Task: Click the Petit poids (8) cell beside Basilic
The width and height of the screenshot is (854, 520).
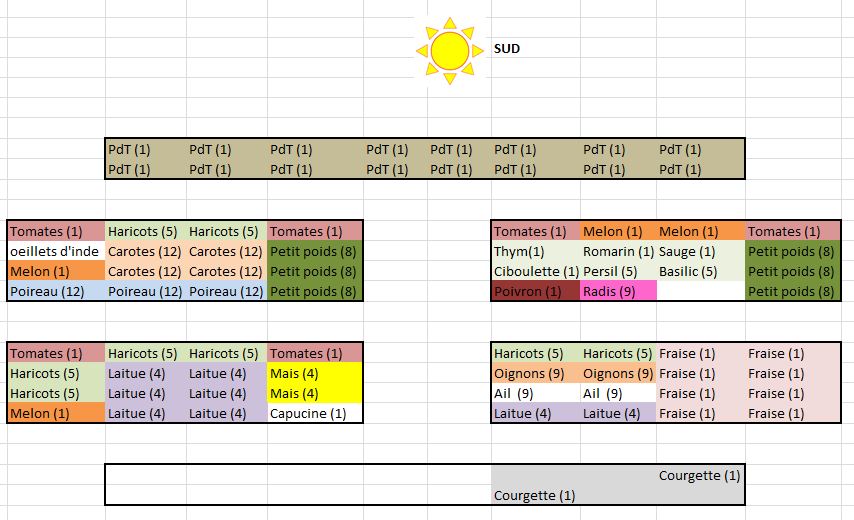Action: pos(792,271)
